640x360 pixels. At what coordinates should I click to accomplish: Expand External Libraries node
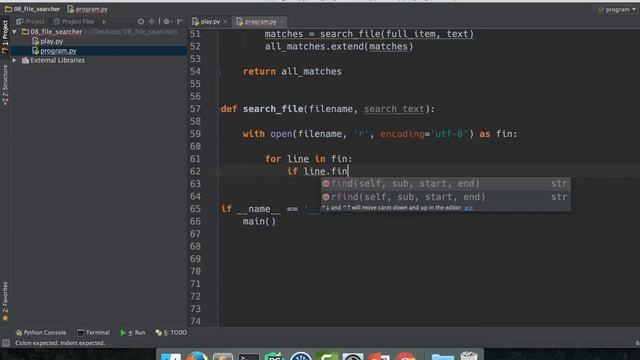[x=15, y=60]
